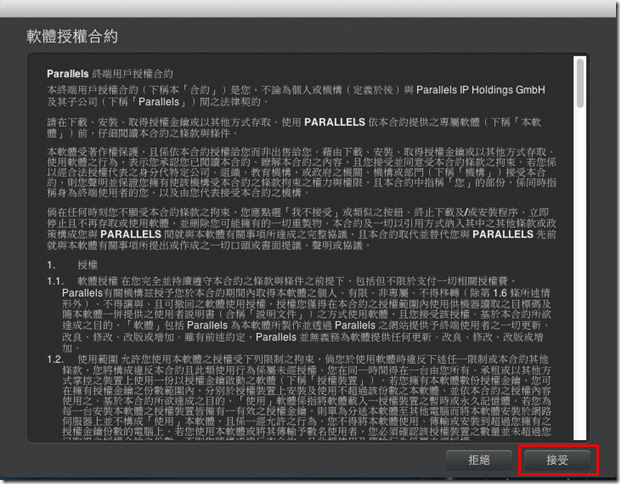Viewport: 620px width, 484px height.
Task: Click clause 1.1 軟體授權 text
Action: coord(299,315)
